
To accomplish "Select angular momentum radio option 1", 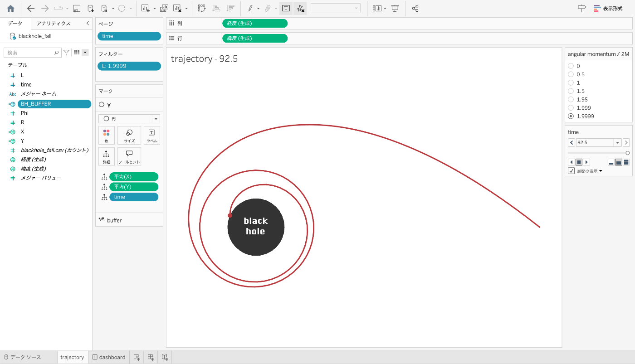I will click(x=571, y=83).
